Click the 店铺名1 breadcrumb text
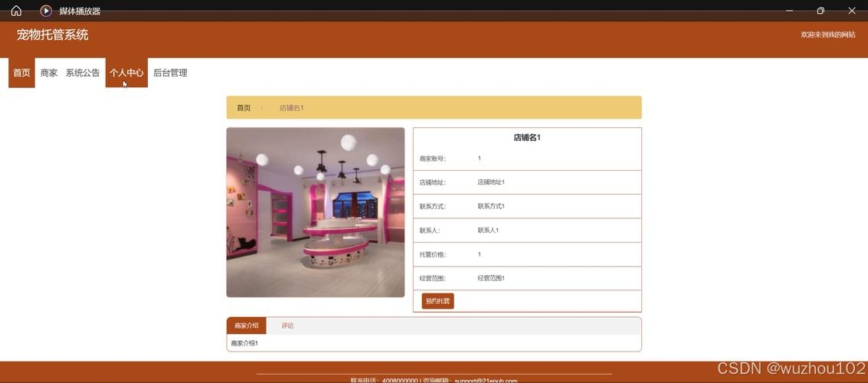Image resolution: width=868 pixels, height=383 pixels. (x=291, y=108)
